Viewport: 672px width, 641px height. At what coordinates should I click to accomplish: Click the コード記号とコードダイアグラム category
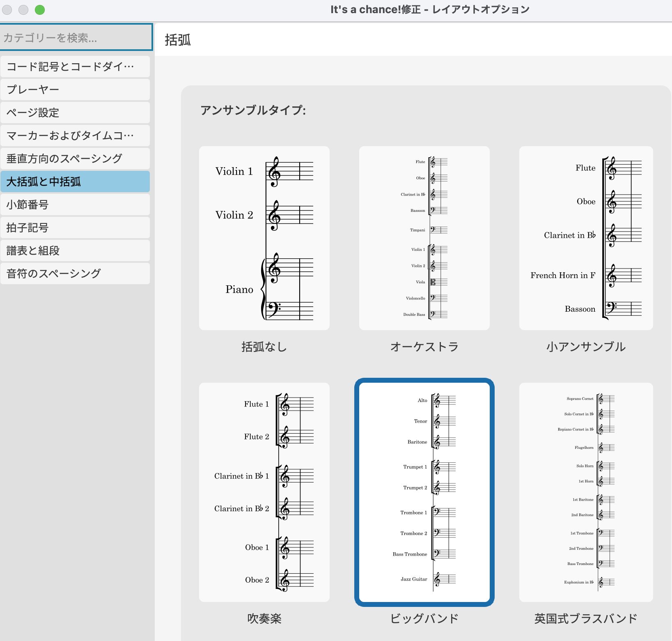coord(75,66)
